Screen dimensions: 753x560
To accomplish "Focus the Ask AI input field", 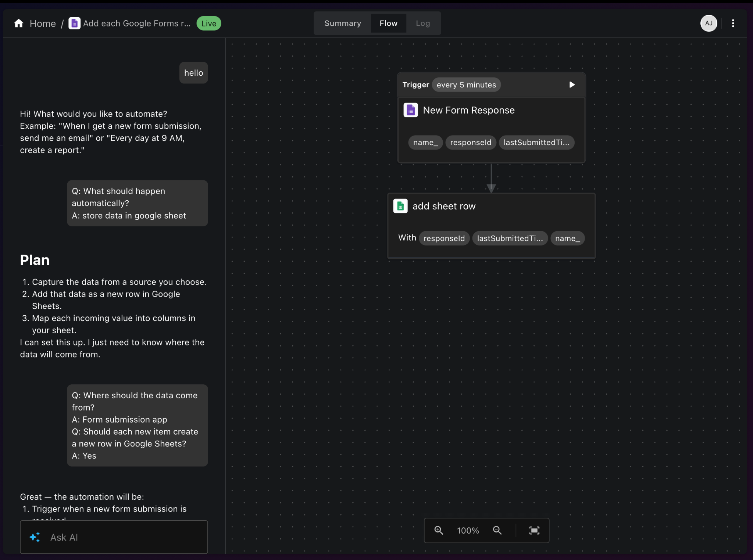I will (x=114, y=537).
